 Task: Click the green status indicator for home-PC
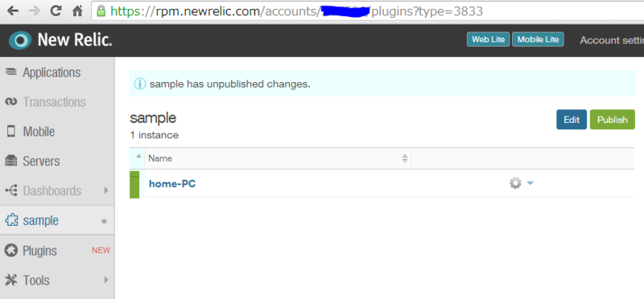134,185
